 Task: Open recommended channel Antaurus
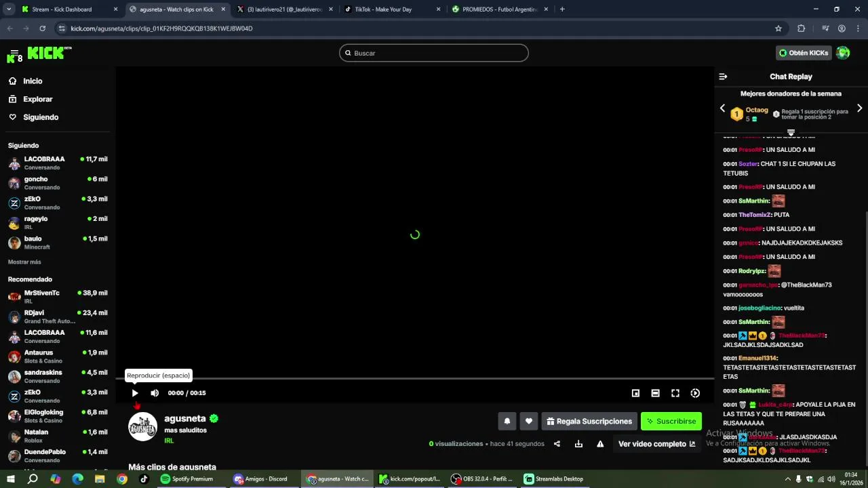[x=58, y=357]
